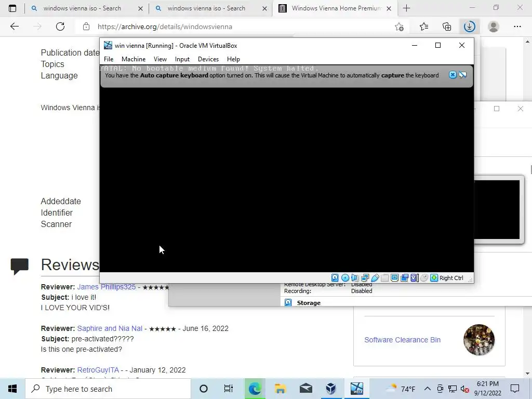
Task: View site information lock icon
Action: coord(86,26)
